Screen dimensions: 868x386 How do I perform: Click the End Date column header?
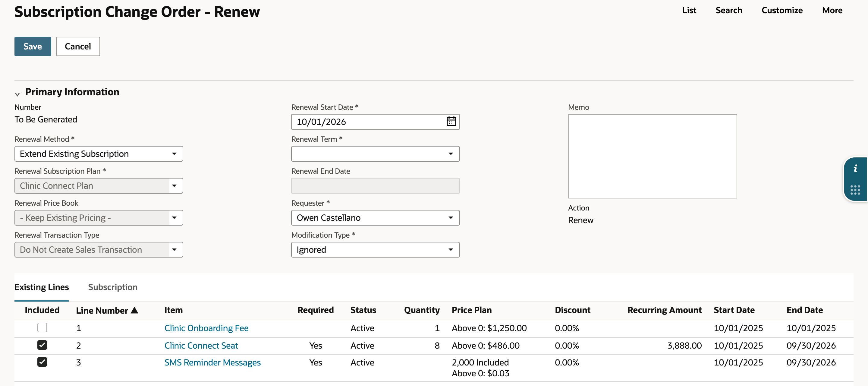(805, 310)
